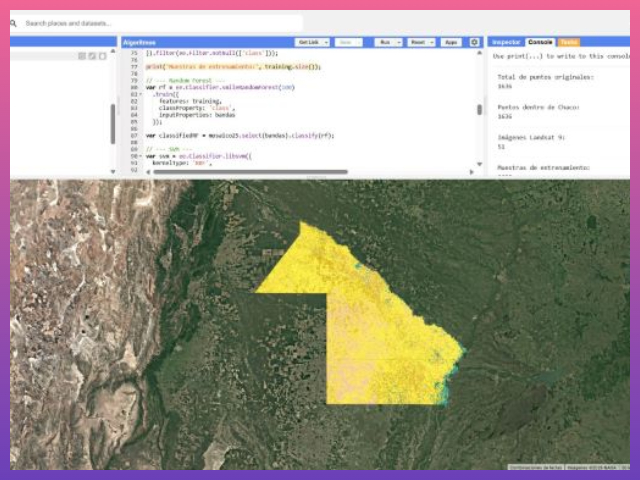640x480 pixels.
Task: Select the Console tab
Action: (x=540, y=42)
